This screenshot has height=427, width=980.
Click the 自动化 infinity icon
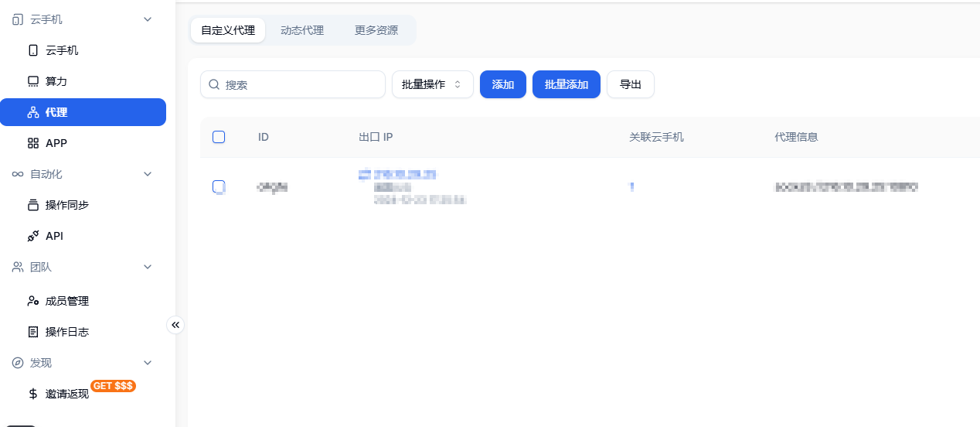[18, 174]
